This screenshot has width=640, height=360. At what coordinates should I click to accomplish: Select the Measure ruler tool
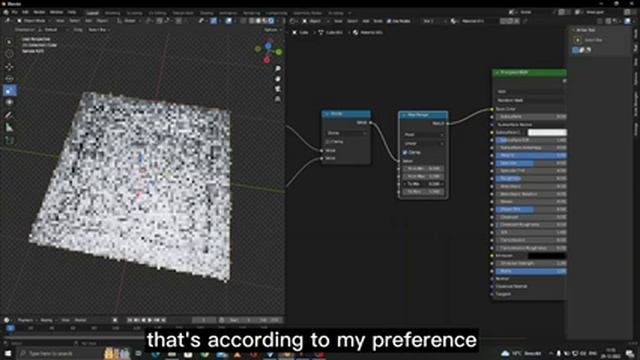9,127
